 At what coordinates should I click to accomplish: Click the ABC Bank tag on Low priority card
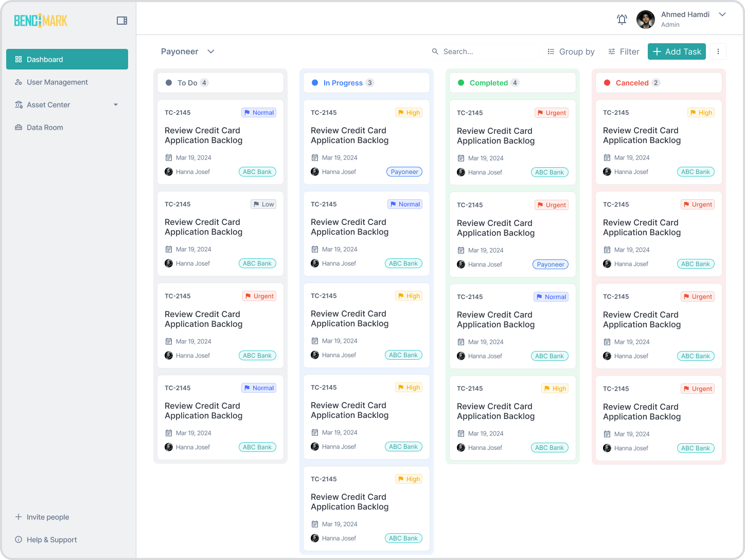click(257, 264)
